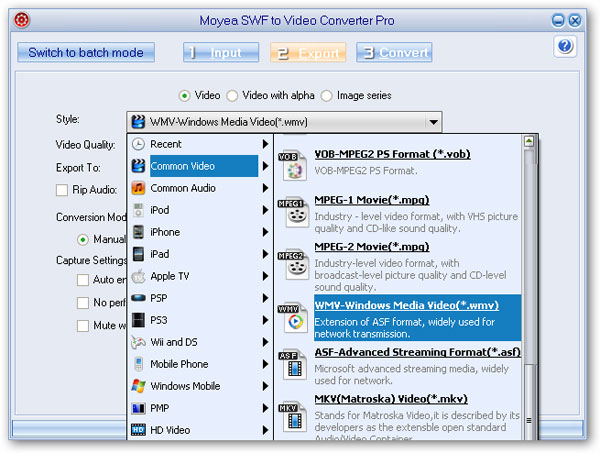The width and height of the screenshot is (600, 453).
Task: Open help with the question mark icon
Action: 565,46
